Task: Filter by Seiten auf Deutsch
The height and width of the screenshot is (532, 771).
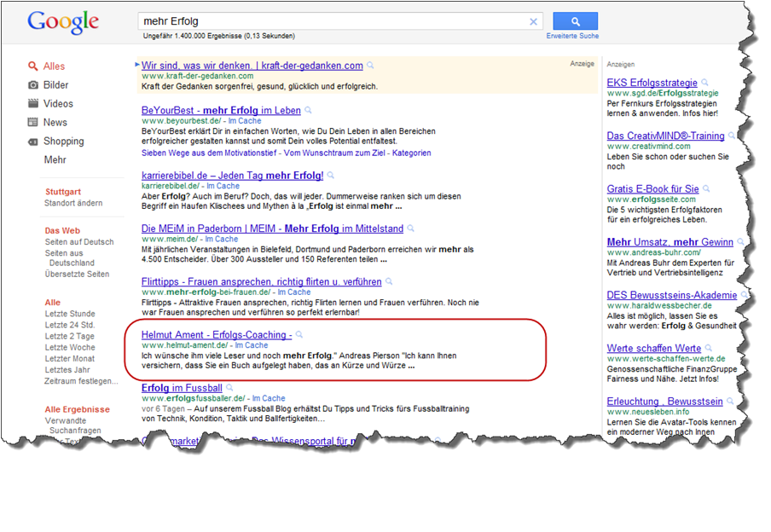Action: point(79,242)
